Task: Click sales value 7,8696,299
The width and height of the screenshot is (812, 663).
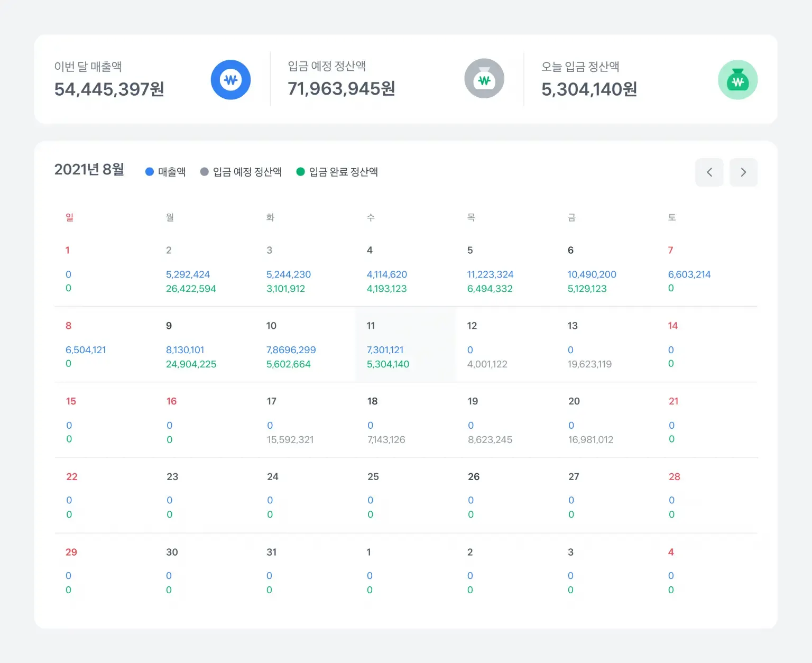Action: (291, 350)
